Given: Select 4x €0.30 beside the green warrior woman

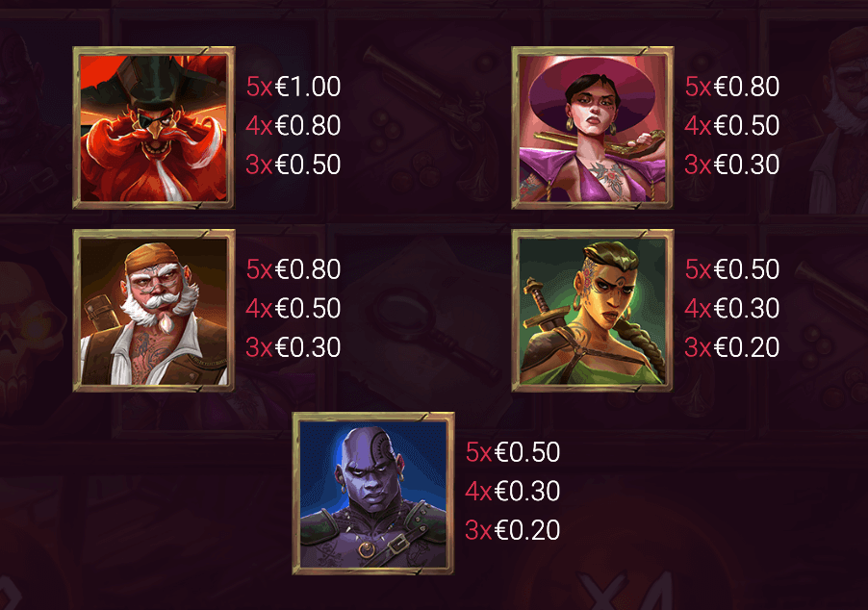Looking at the screenshot, I should point(731,308).
